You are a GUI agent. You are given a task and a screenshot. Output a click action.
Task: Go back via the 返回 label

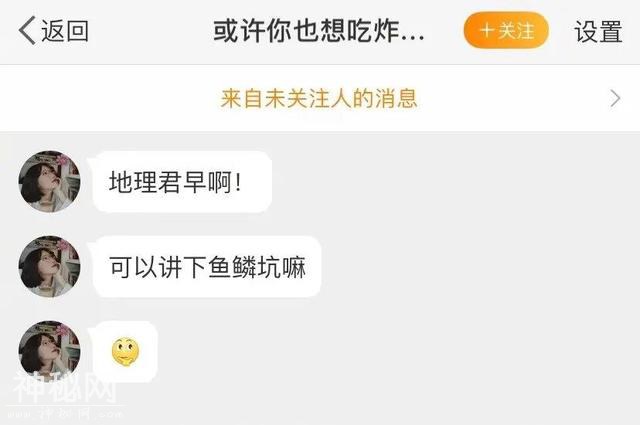point(65,31)
